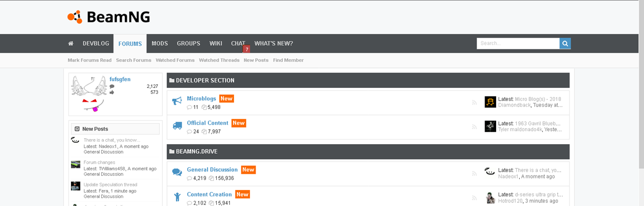The height and width of the screenshot is (206, 644).
Task: Click the fufsgfen username link
Action: [120, 79]
